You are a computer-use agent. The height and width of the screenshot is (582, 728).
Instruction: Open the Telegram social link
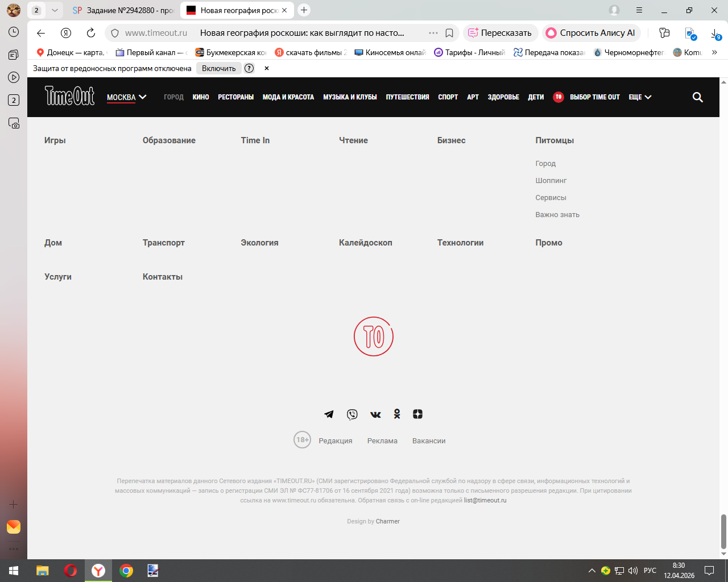pyautogui.click(x=329, y=414)
